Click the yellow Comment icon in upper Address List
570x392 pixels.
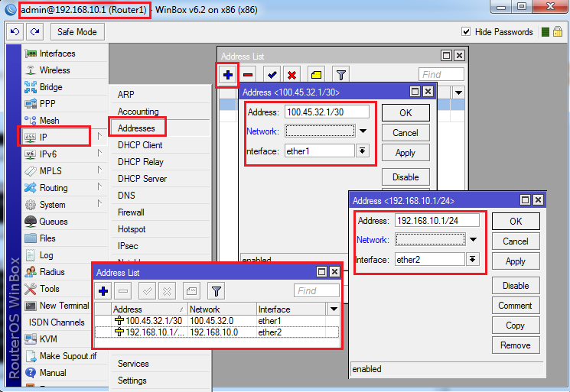[x=316, y=75]
